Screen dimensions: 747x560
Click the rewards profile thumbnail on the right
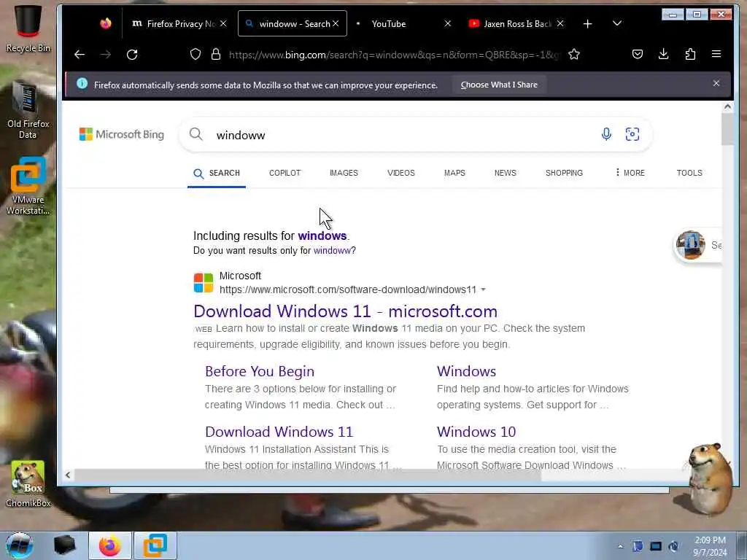coord(690,245)
